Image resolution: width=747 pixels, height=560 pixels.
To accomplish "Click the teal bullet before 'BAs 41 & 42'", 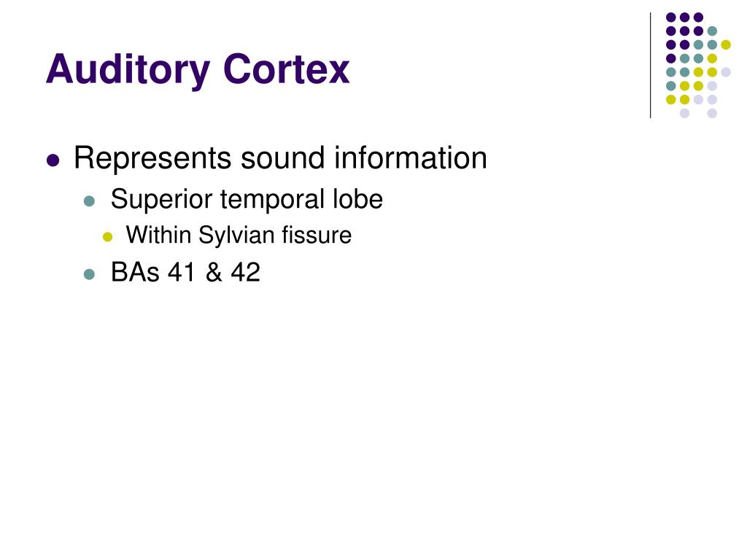I will tap(89, 274).
